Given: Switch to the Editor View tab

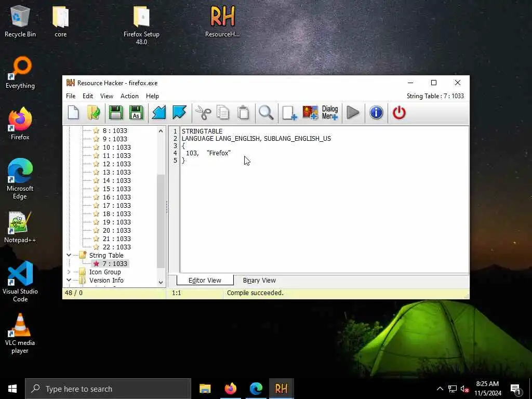Looking at the screenshot, I should click(205, 281).
